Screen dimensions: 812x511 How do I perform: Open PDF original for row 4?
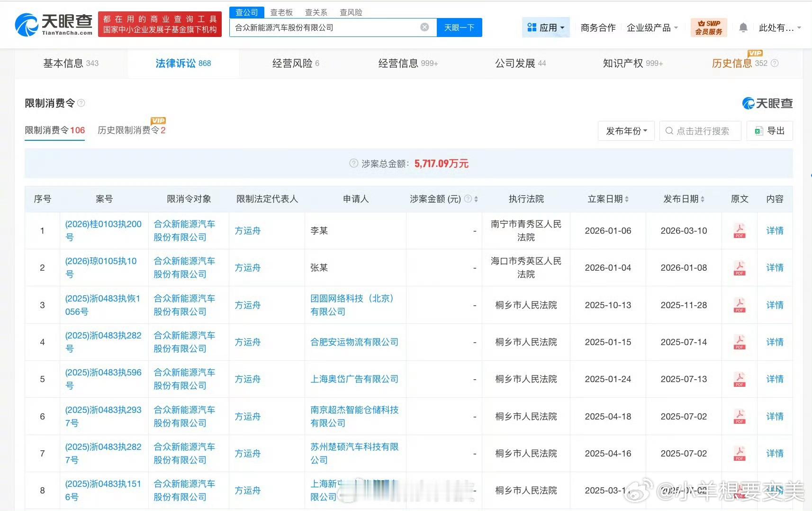[739, 342]
